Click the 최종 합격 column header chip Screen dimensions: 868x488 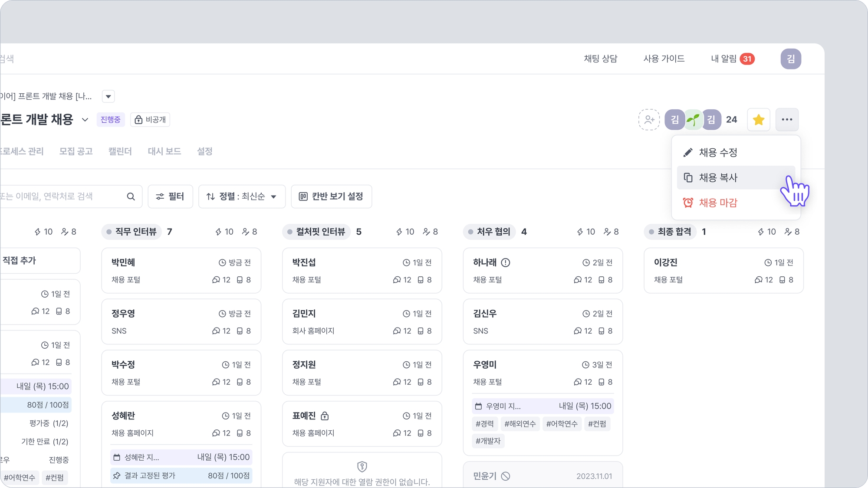(670, 232)
